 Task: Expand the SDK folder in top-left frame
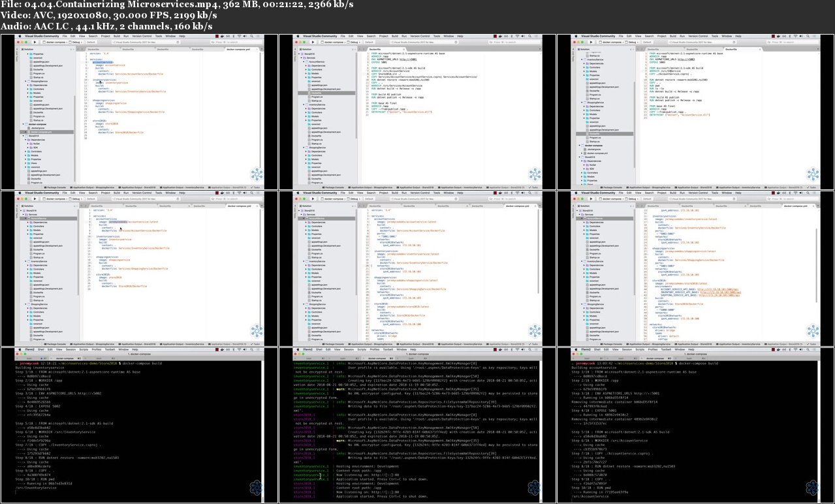tap(29, 149)
